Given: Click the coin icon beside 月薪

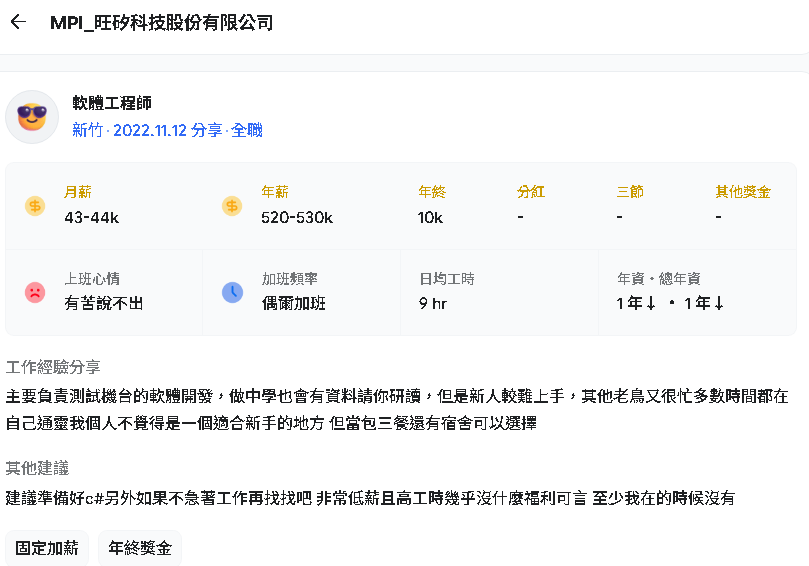Looking at the screenshot, I should pos(35,206).
